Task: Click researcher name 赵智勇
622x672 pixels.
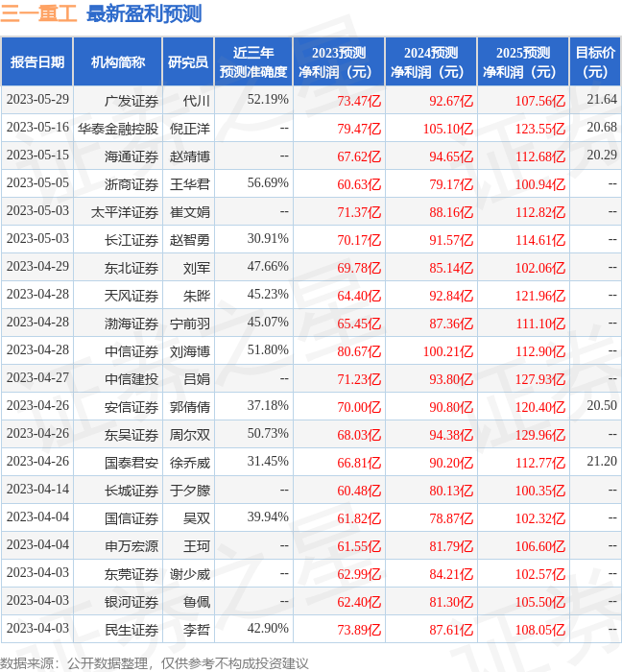Action: click(x=190, y=240)
